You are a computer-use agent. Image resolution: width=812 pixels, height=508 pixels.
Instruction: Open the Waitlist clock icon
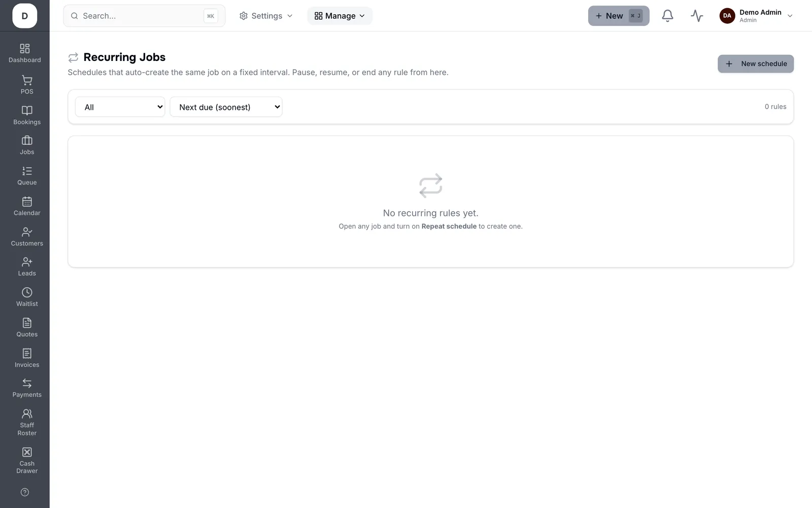point(27,292)
